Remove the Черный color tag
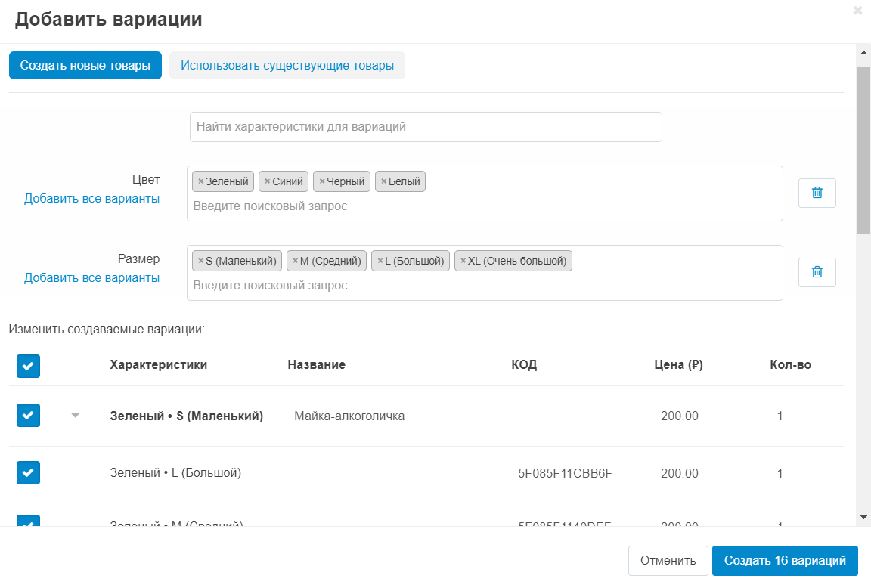 point(321,181)
